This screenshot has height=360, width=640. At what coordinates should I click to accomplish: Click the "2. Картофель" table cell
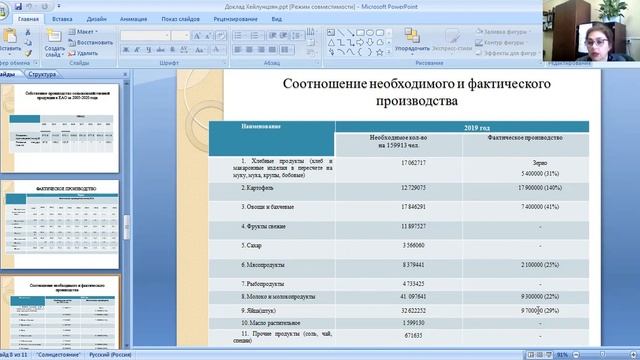click(x=272, y=191)
